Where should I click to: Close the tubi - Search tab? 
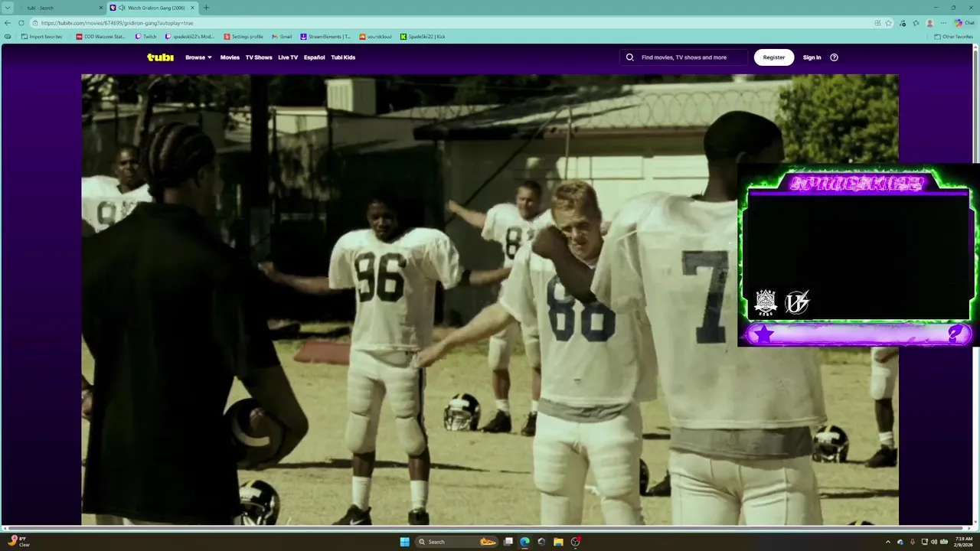pyautogui.click(x=100, y=8)
